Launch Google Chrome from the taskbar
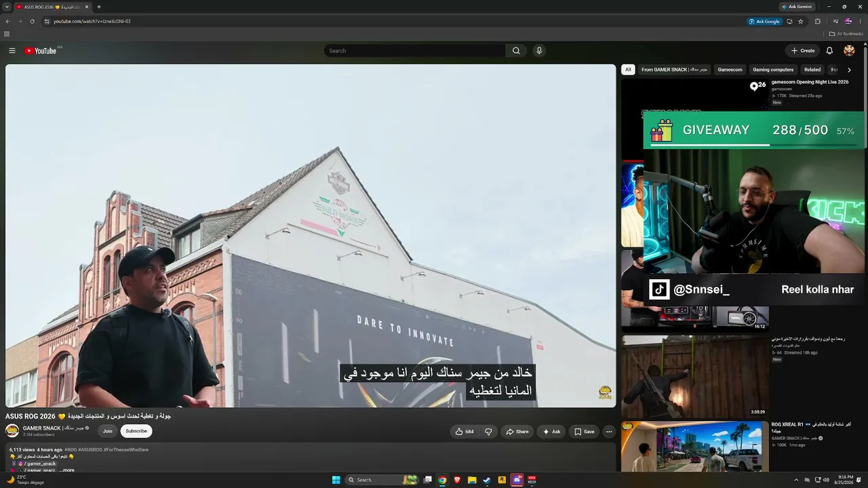The image size is (868, 488). [442, 480]
